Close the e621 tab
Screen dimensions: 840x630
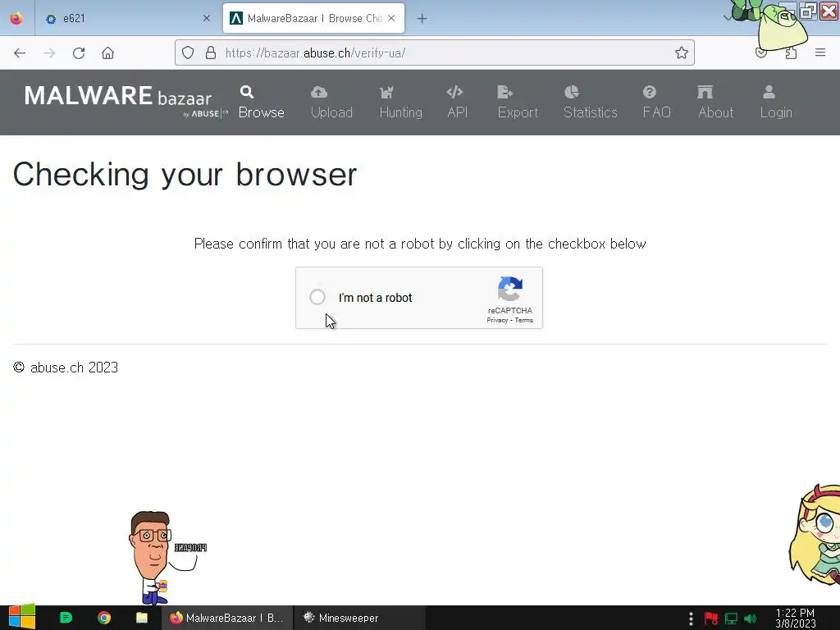click(206, 18)
